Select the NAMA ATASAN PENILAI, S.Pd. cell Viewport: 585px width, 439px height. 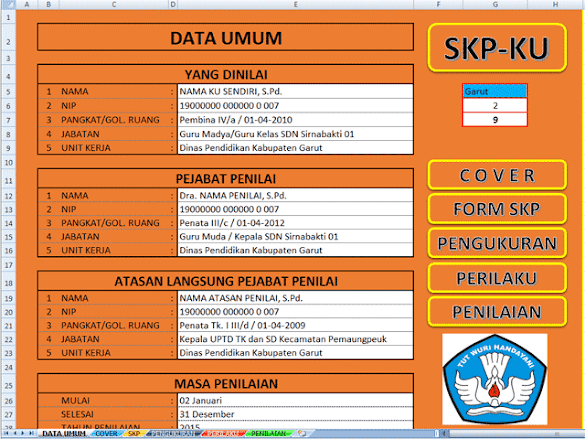[295, 298]
